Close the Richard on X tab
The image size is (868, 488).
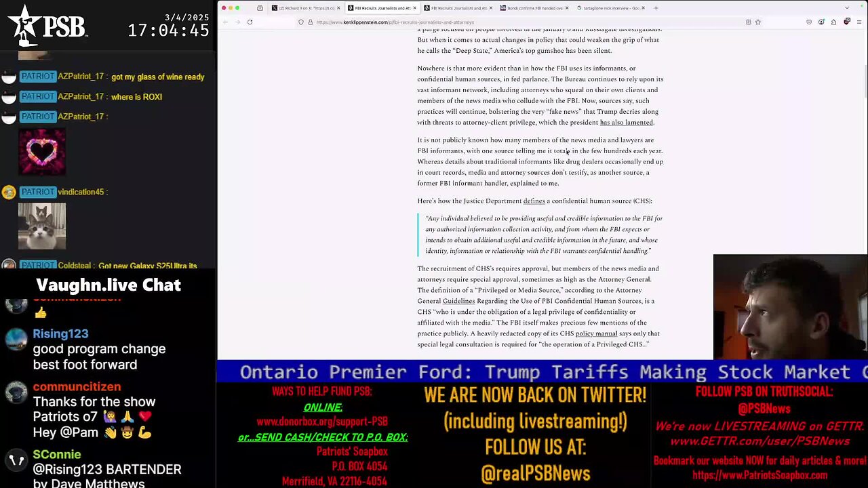[338, 8]
